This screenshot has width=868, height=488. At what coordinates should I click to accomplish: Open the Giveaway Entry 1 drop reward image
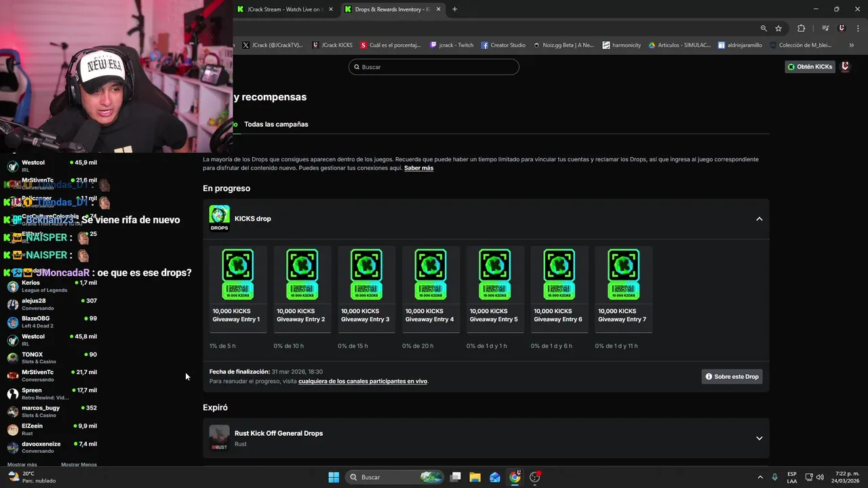point(237,274)
